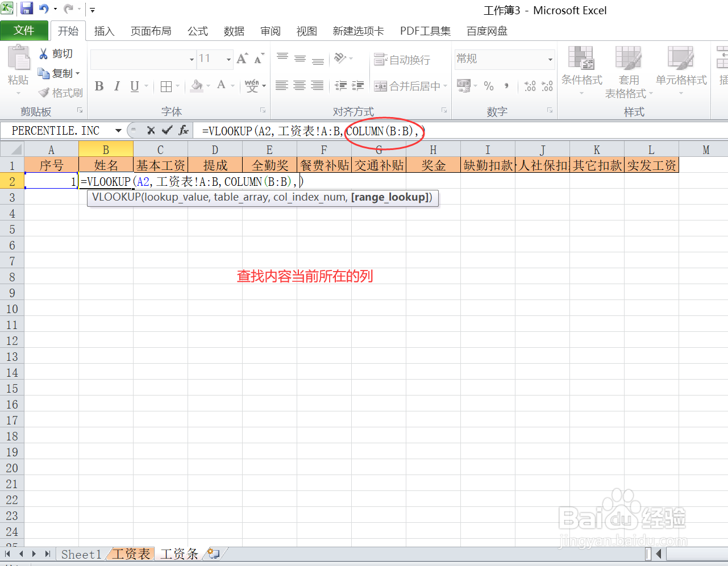Click the Fill Color bucket icon
This screenshot has width=728, height=566.
tap(197, 86)
